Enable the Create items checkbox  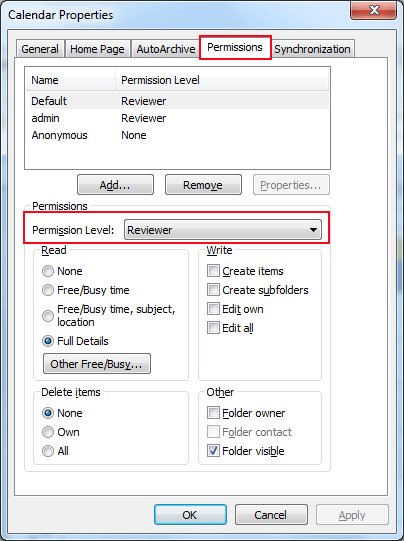click(x=213, y=270)
